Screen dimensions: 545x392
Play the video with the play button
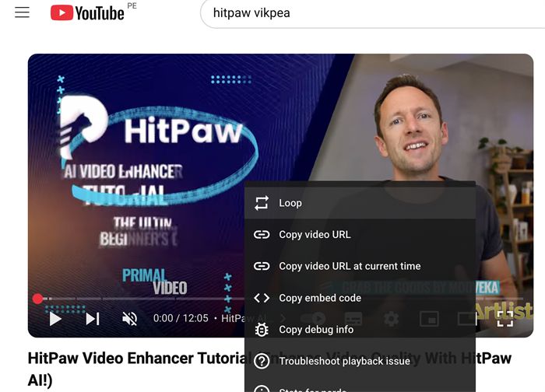55,318
